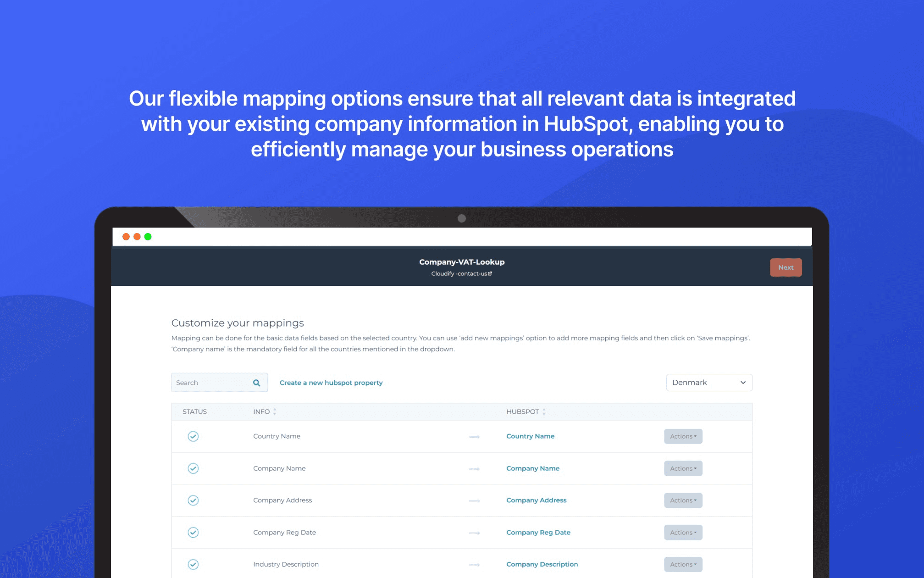Toggle the status check for Country Name
This screenshot has width=924, height=578.
click(x=193, y=436)
